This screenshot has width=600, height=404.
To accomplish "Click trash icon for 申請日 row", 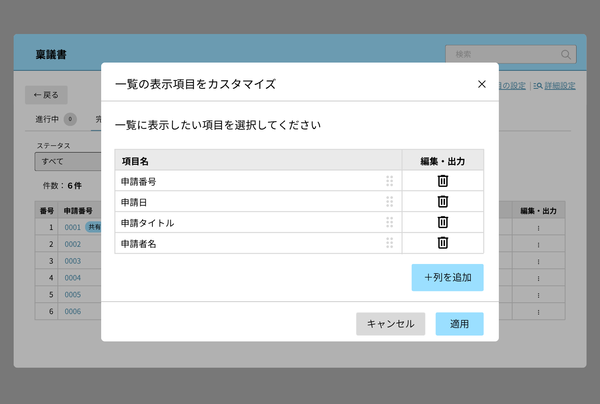I will pos(443,202).
